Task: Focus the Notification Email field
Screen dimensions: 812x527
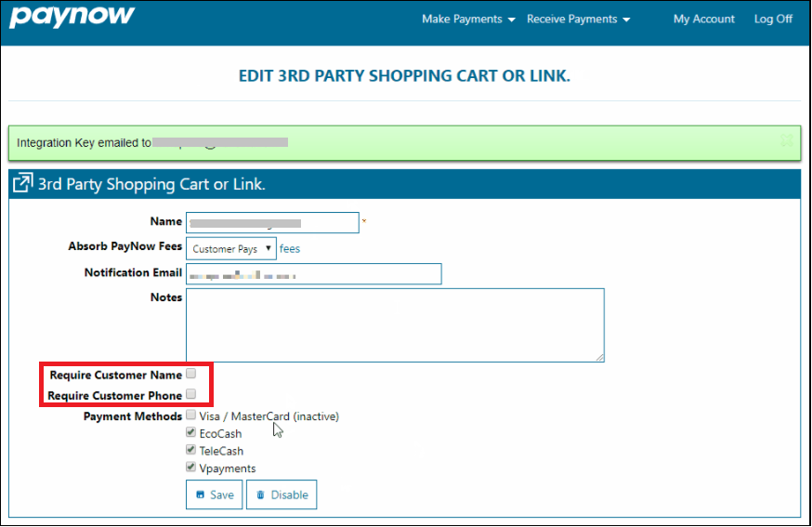Action: coord(314,274)
